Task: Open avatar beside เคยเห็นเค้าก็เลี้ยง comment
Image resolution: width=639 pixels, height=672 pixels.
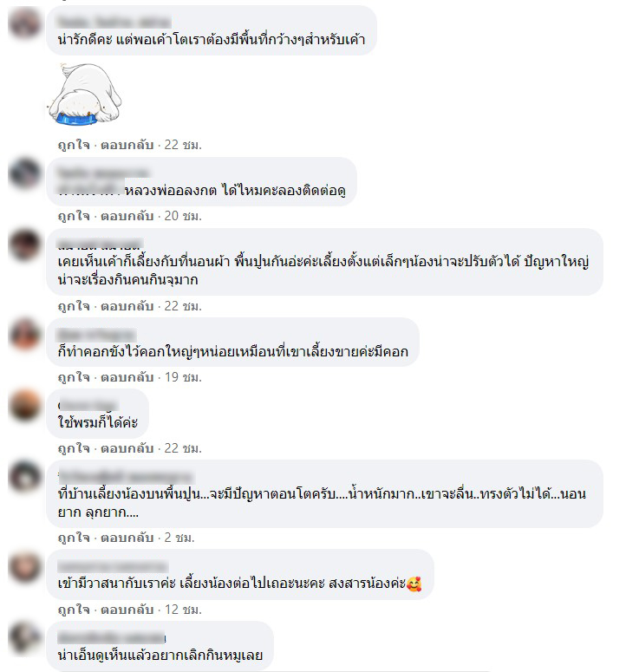Action: click(24, 245)
